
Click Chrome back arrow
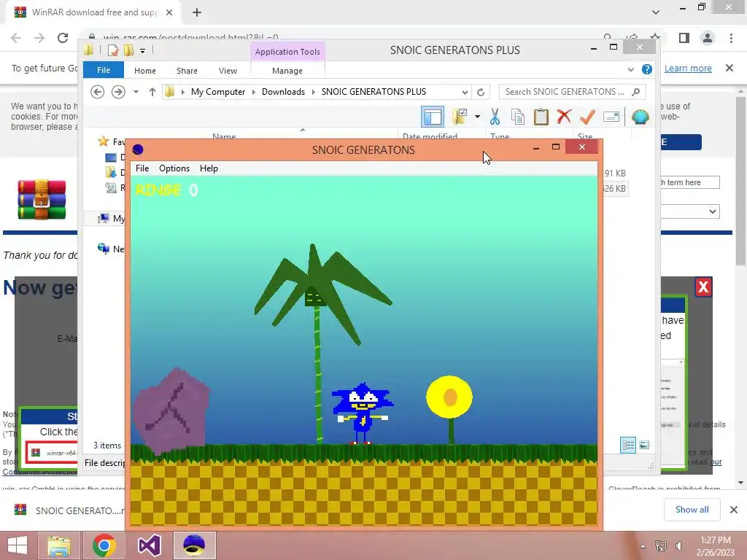(16, 38)
